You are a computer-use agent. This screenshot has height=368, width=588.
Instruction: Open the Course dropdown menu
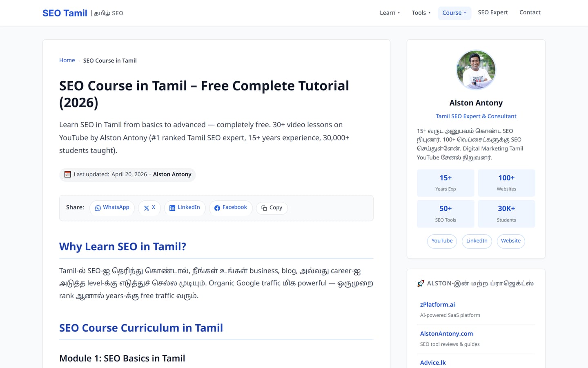coord(454,13)
